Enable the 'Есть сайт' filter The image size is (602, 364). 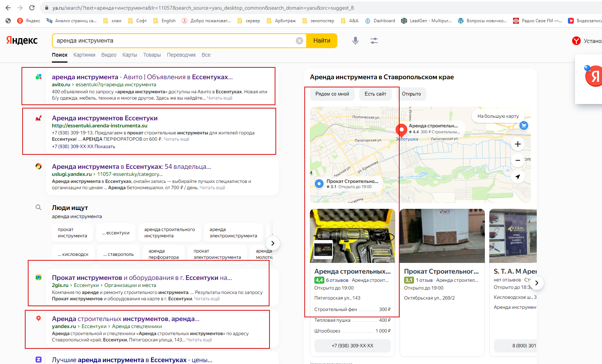375,94
